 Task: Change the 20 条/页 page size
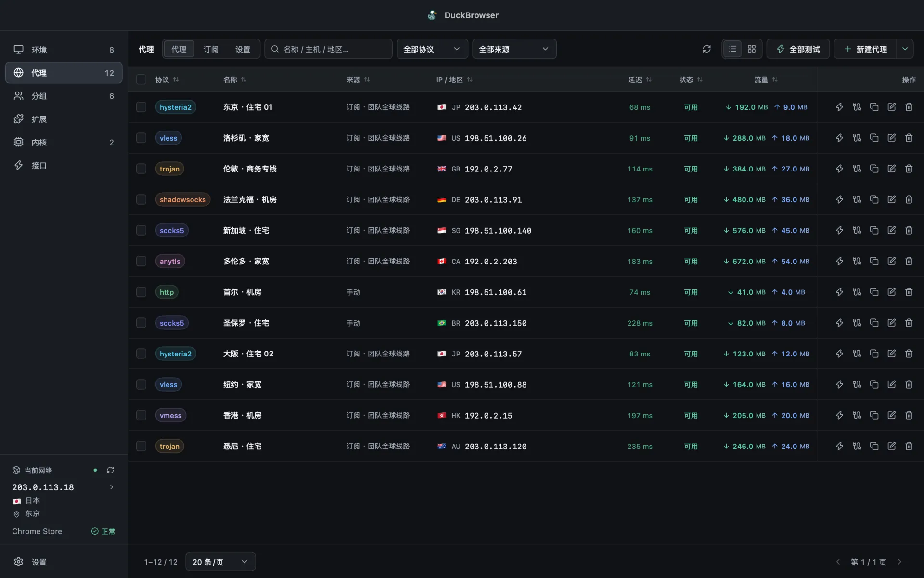[220, 562]
